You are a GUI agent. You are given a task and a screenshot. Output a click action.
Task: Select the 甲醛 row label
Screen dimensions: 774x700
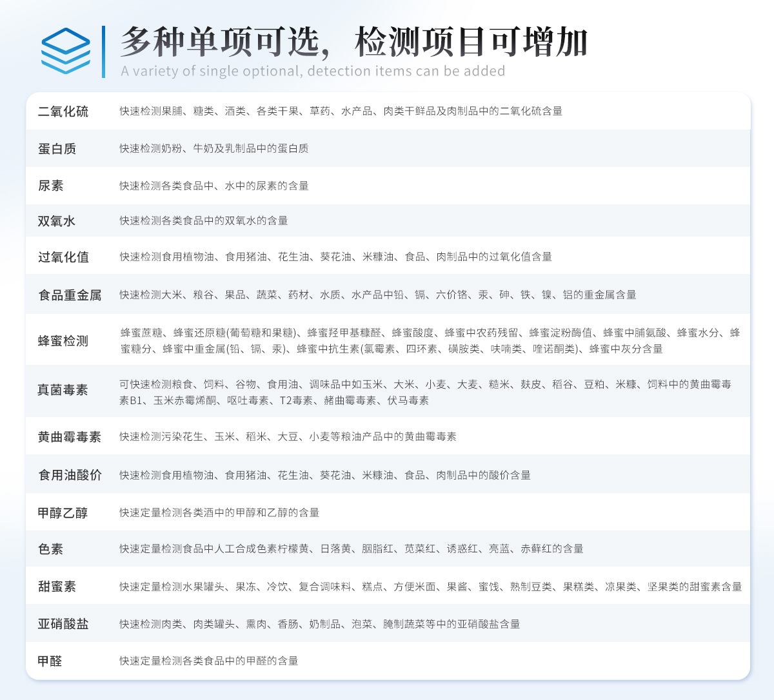[x=50, y=661]
